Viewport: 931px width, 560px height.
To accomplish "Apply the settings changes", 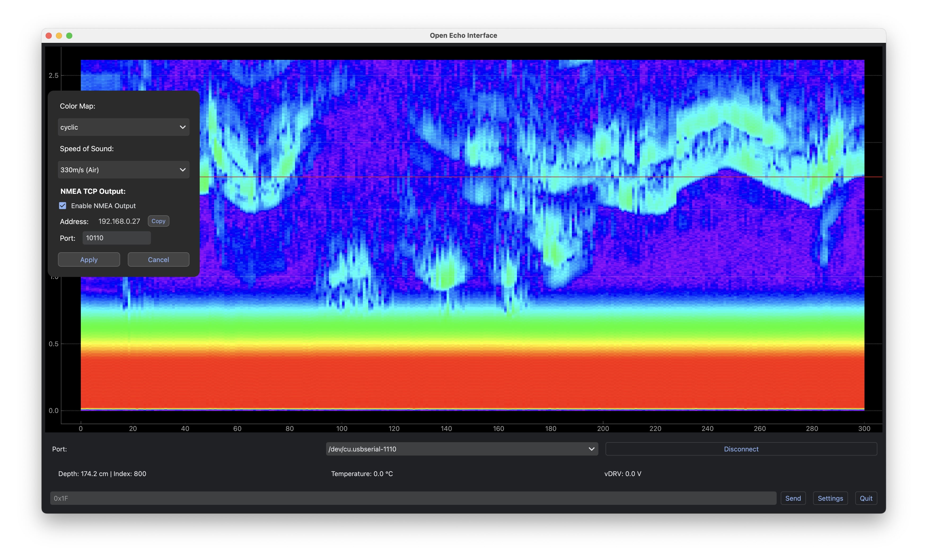I will click(89, 259).
